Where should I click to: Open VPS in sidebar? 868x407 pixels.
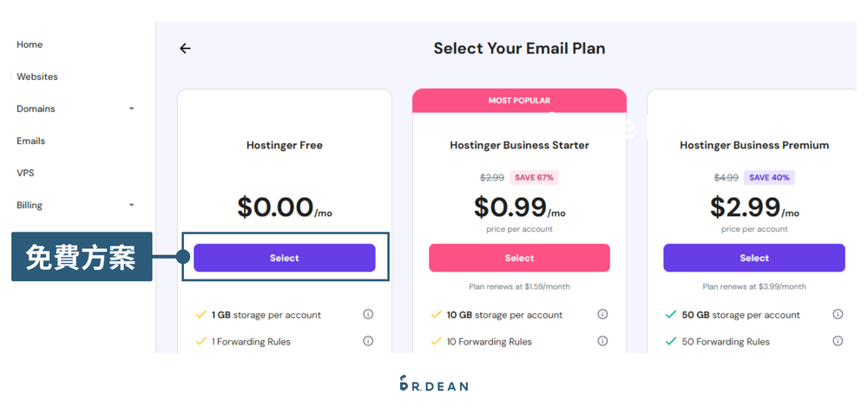click(25, 174)
